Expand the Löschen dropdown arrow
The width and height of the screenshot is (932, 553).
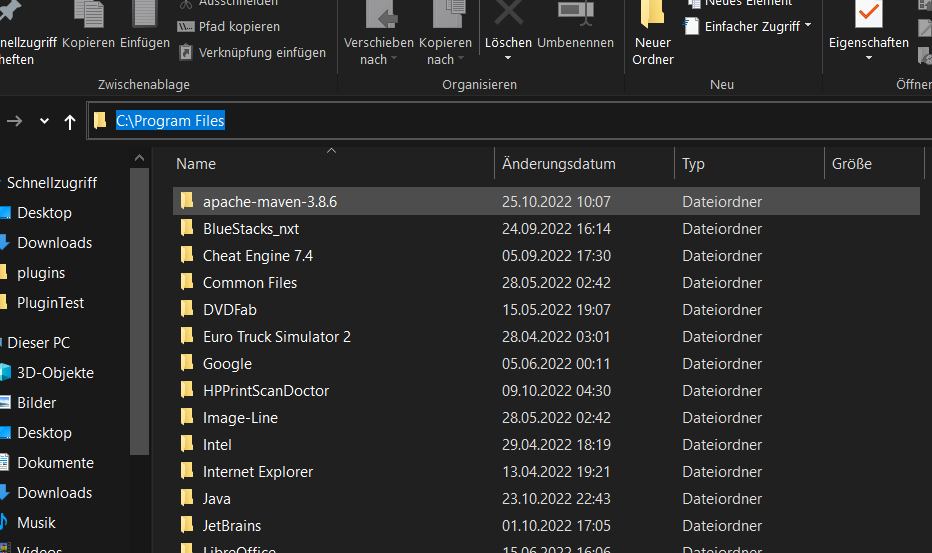coord(508,58)
